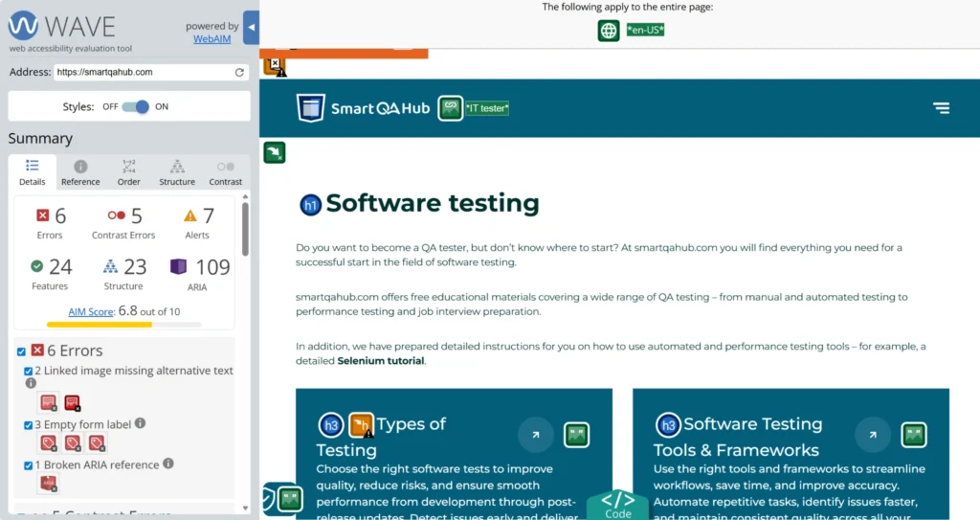Collapse the WAVE sidebar with the arrow
Image resolution: width=980 pixels, height=520 pixels.
(x=252, y=28)
